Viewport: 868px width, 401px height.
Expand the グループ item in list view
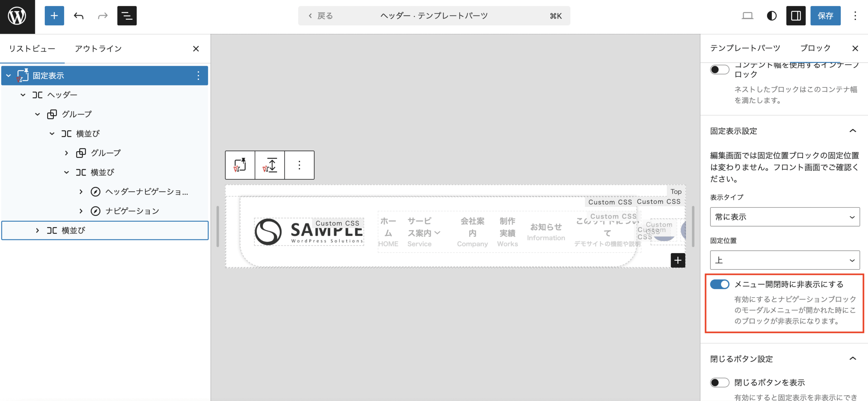click(x=66, y=153)
